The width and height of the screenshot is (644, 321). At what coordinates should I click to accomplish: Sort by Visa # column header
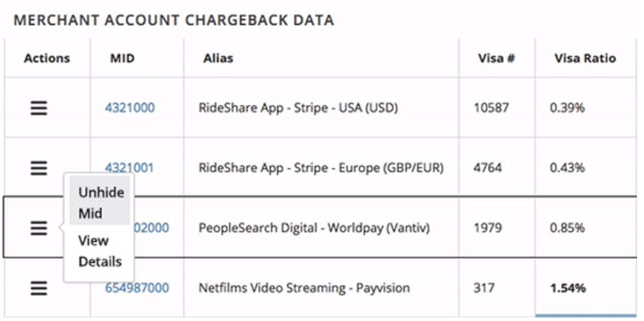496,58
